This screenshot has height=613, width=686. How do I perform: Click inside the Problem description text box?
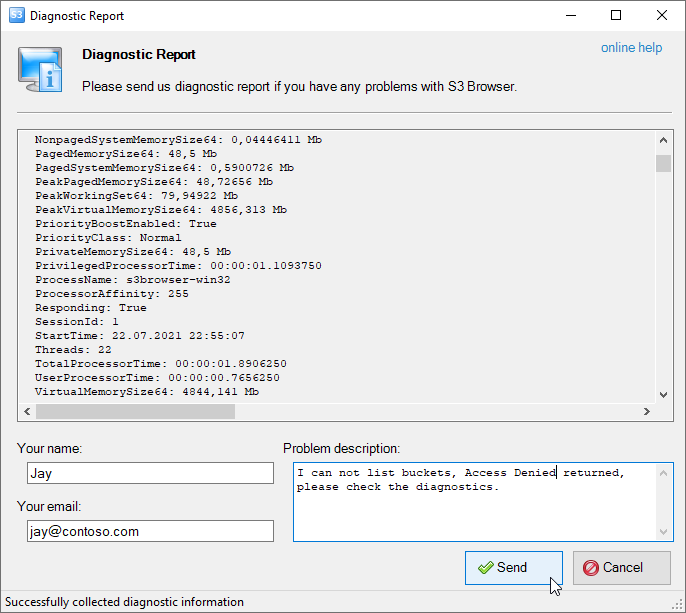pos(475,502)
